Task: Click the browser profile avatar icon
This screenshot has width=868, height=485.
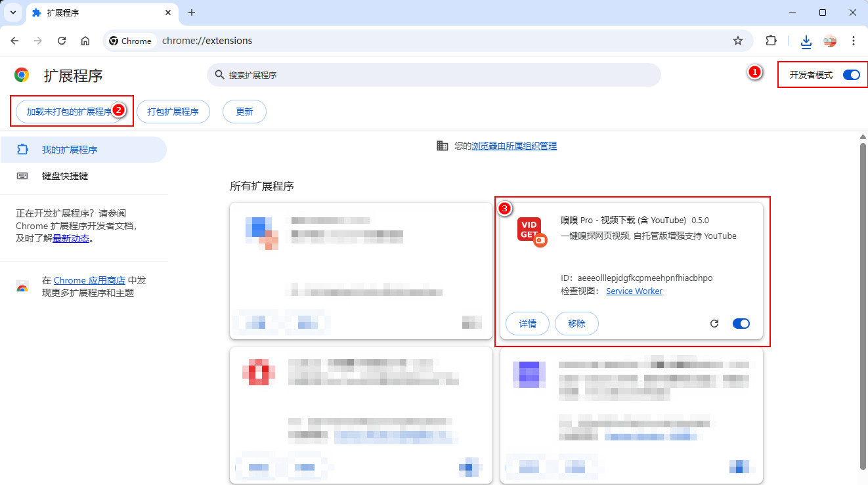Action: point(830,40)
